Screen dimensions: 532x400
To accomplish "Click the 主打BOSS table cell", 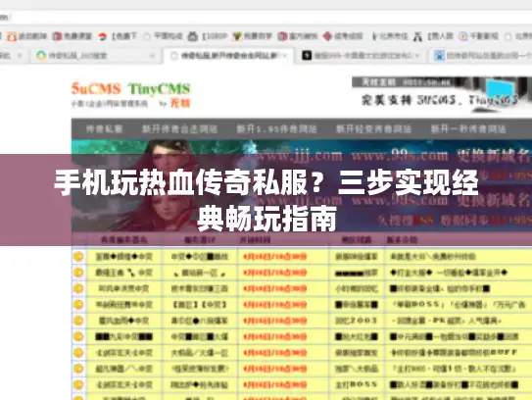I will pos(357,384).
